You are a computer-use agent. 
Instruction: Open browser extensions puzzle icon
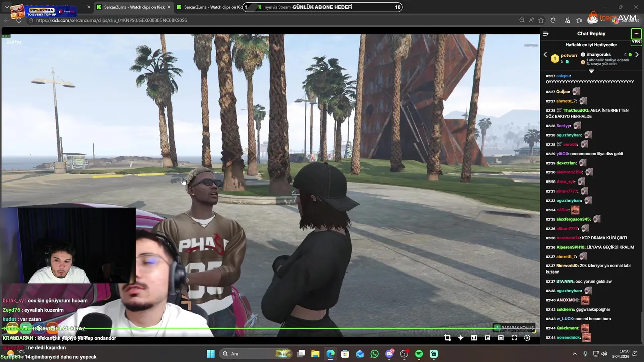tap(553, 20)
